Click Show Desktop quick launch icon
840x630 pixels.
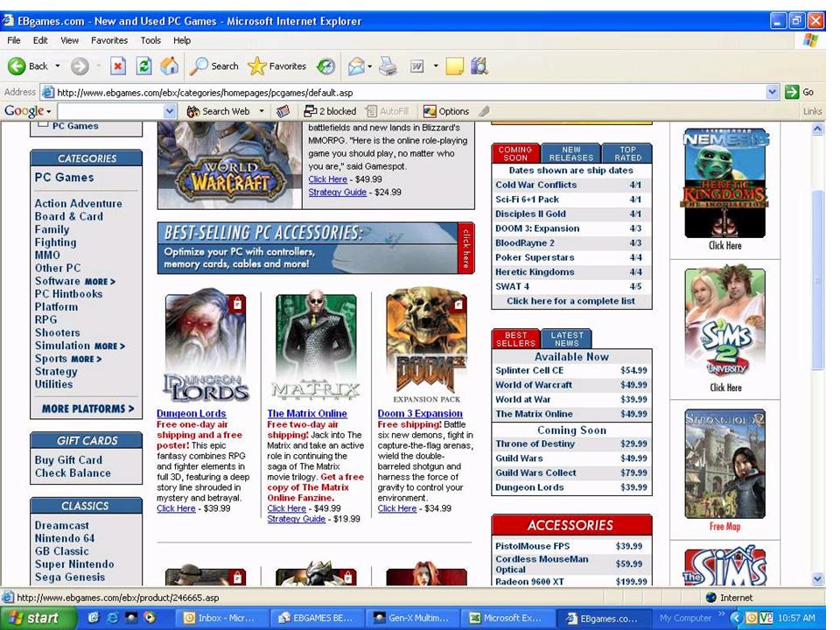tap(94, 618)
